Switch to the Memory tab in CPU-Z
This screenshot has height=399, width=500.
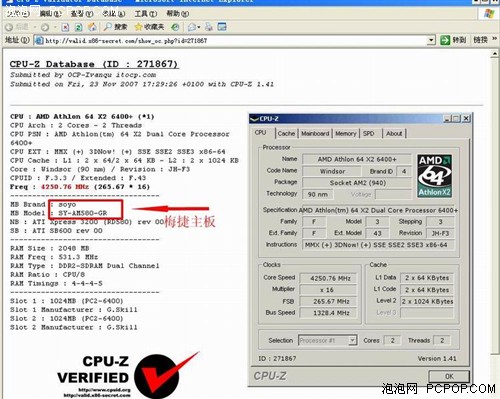pyautogui.click(x=346, y=134)
